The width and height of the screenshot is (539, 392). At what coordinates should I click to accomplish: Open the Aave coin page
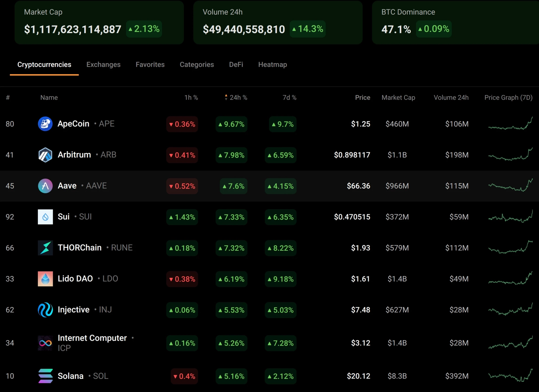tap(67, 186)
